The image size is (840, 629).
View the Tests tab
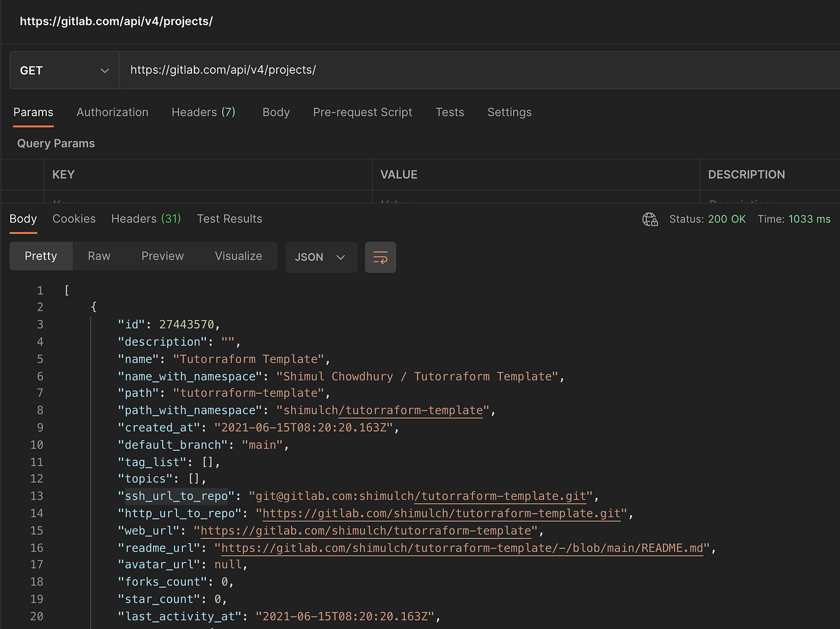point(450,112)
